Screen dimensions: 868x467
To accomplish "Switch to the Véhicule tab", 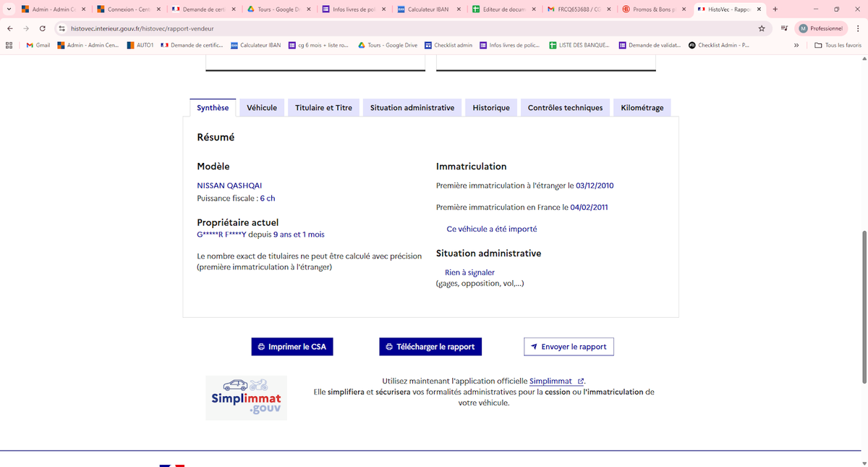I will pyautogui.click(x=262, y=108).
